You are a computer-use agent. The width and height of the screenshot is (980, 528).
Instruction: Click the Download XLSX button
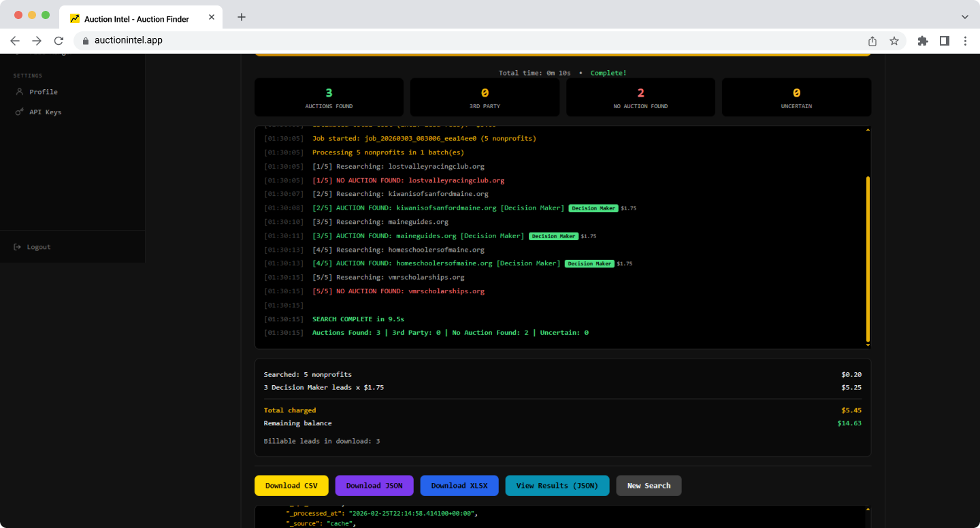[459, 486]
